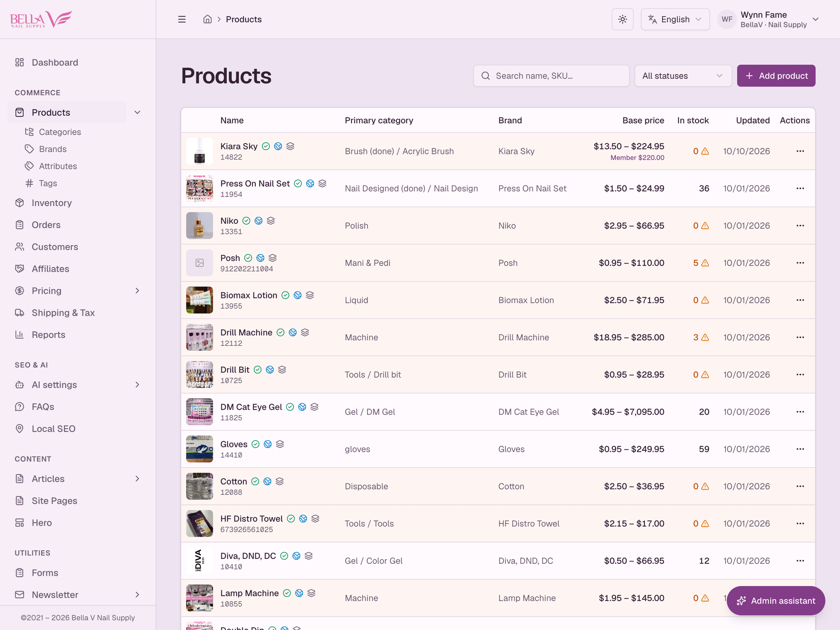The height and width of the screenshot is (630, 840).
Task: Click the Kiara Sky product thumbnail
Action: [199, 151]
